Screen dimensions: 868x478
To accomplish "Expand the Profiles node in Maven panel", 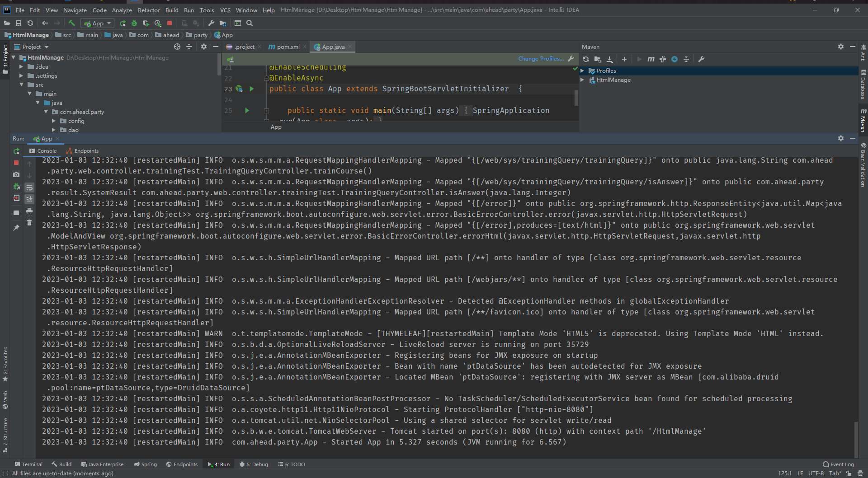I will click(x=583, y=71).
